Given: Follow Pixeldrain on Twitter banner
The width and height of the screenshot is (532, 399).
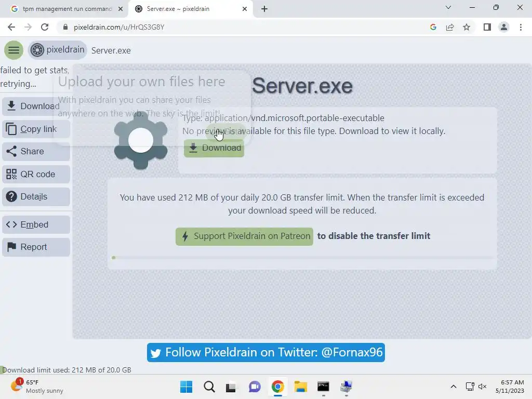Looking at the screenshot, I should [x=266, y=353].
